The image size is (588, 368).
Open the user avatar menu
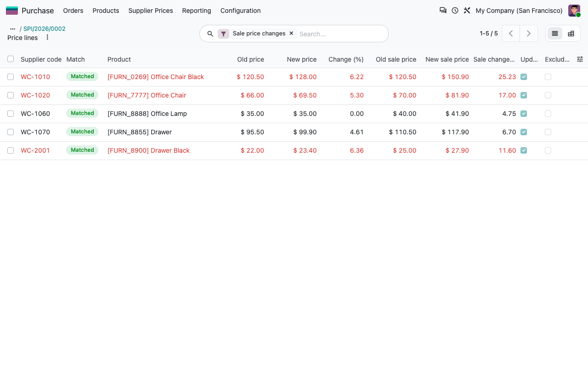574,11
